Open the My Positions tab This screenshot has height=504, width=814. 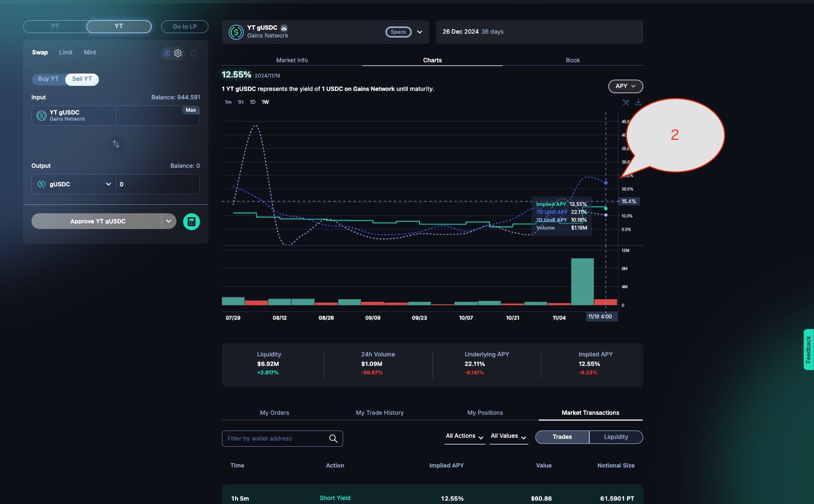point(485,413)
